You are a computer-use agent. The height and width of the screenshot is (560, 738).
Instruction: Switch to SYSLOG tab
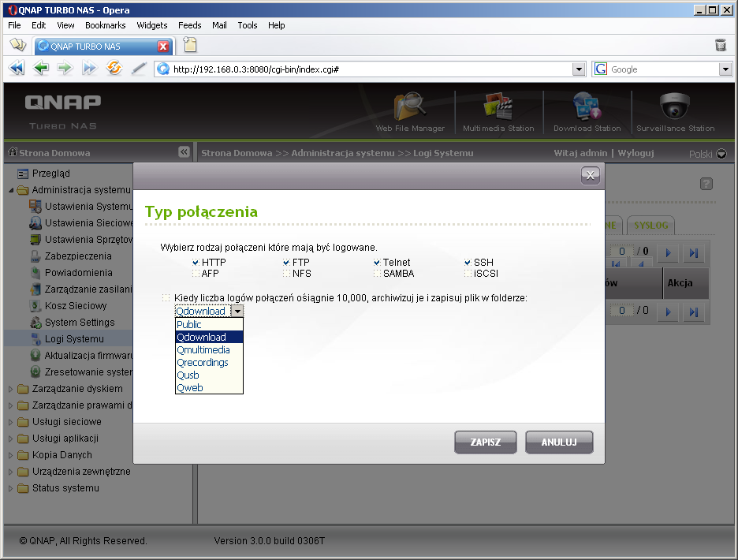click(651, 225)
